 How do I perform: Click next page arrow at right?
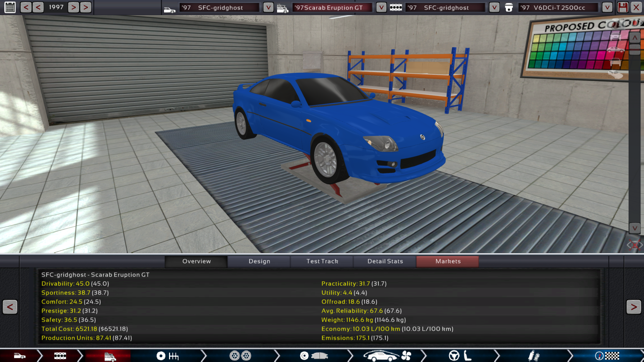coord(634,307)
